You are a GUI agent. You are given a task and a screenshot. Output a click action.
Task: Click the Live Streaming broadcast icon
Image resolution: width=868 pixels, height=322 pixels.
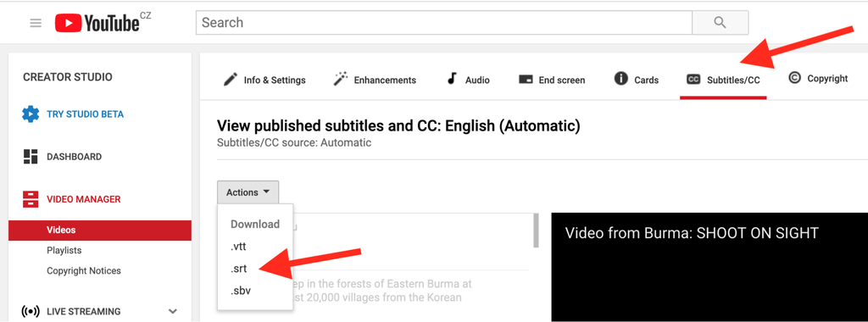(x=31, y=312)
